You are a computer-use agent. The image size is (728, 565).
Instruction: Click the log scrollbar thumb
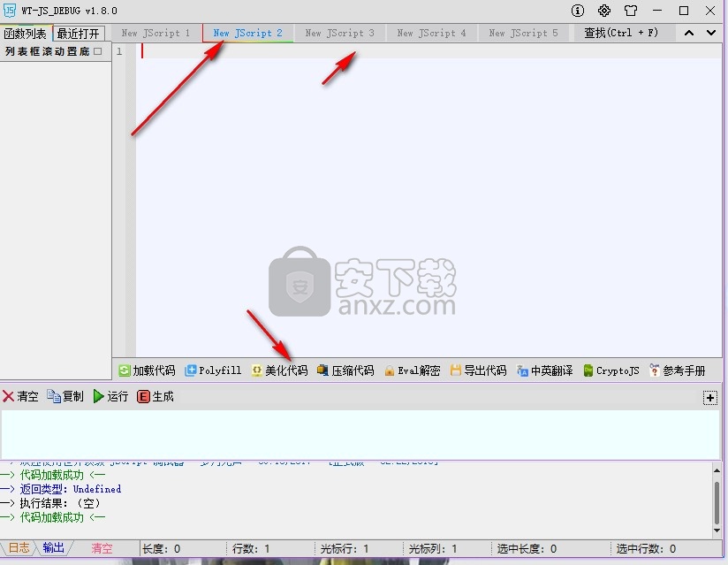point(717,502)
